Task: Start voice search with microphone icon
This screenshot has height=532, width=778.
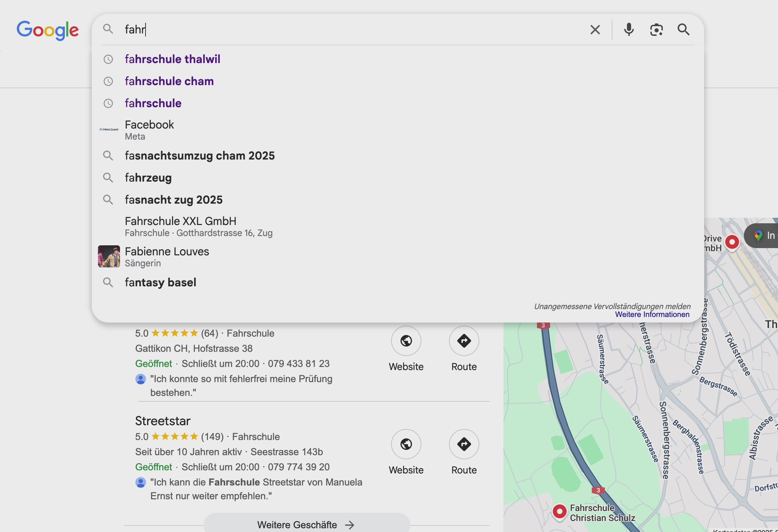Action: tap(629, 30)
